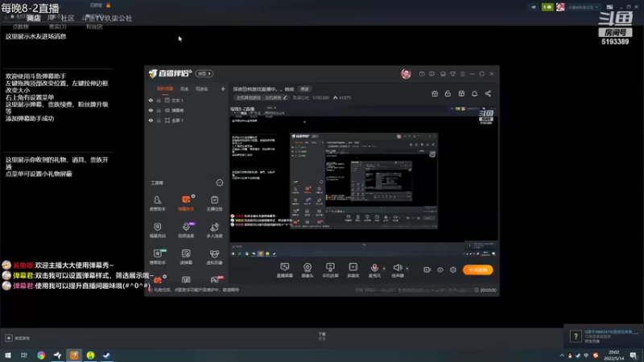Open toolbox more-options circle button
The image size is (644, 362).
[x=219, y=183]
